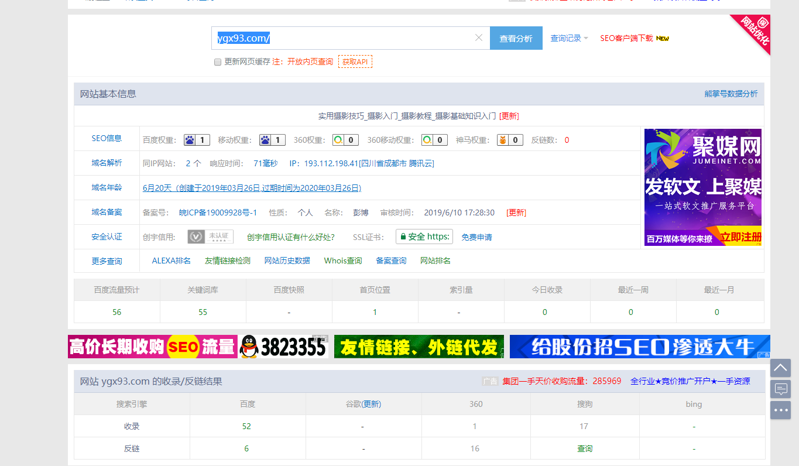The height and width of the screenshot is (466, 799).
Task: Click the ICP备19009928号-1 record link
Action: 218,212
